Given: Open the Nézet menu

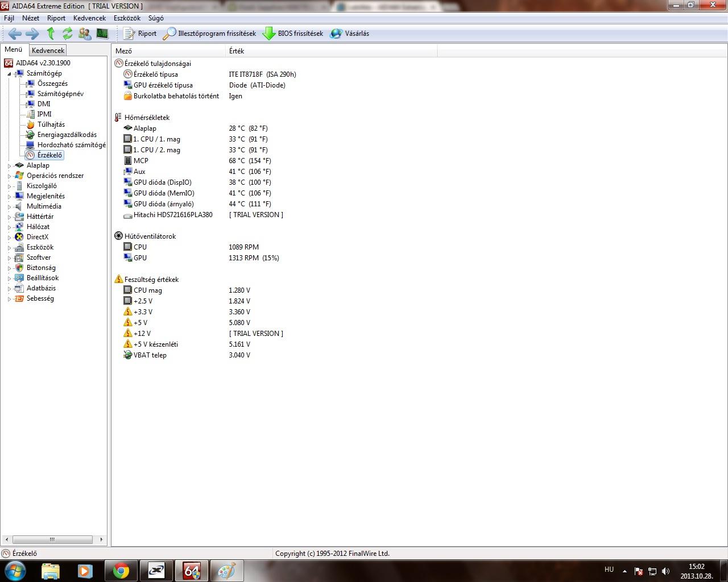Looking at the screenshot, I should pyautogui.click(x=31, y=18).
